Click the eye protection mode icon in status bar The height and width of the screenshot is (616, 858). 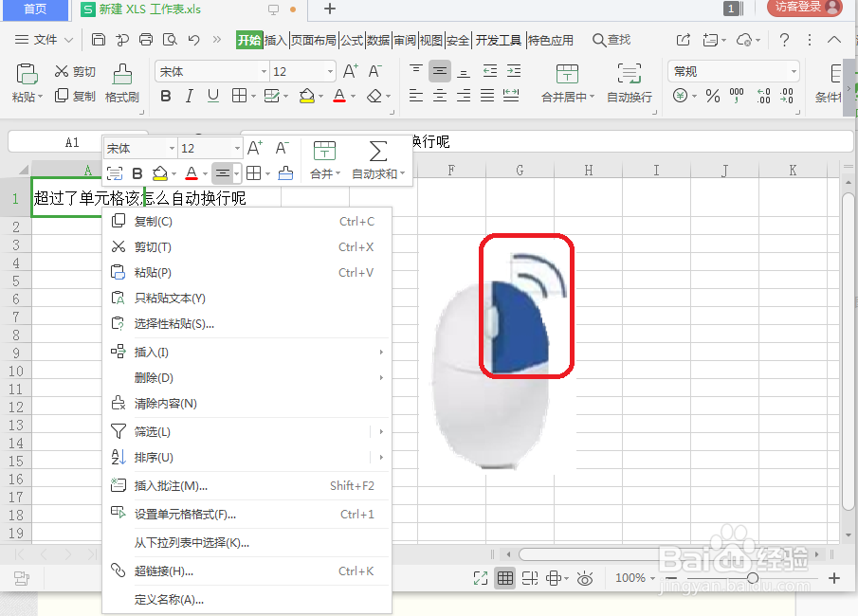[585, 578]
